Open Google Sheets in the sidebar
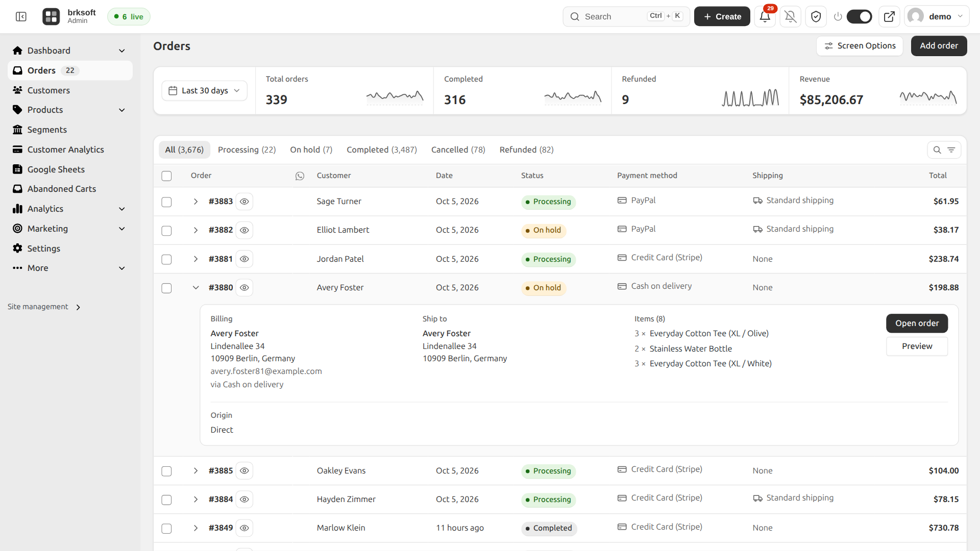 tap(70, 169)
